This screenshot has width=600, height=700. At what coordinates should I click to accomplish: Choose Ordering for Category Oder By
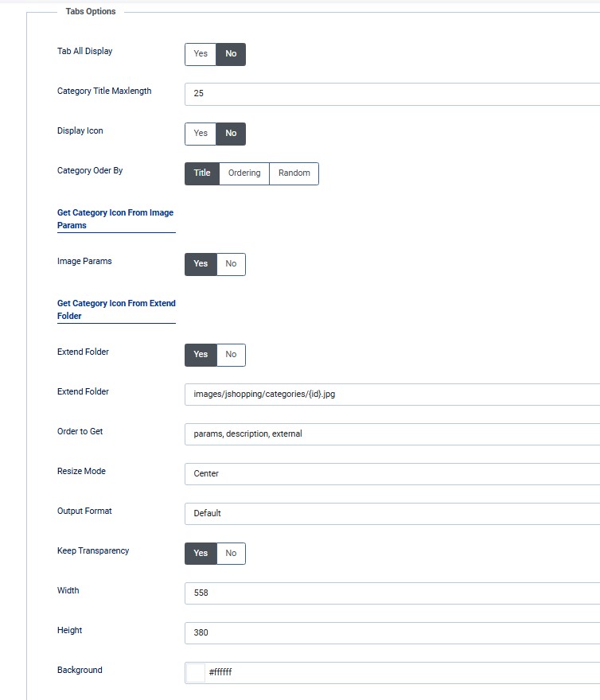[244, 173]
